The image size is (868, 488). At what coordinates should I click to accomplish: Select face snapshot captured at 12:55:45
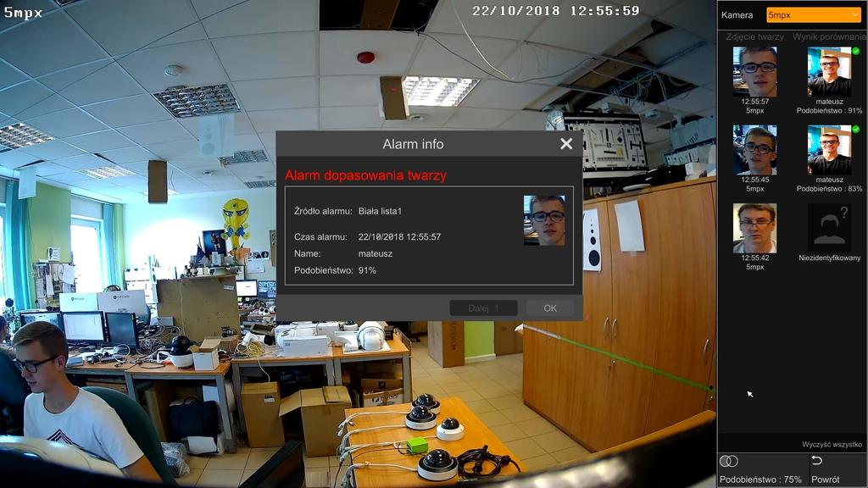(x=754, y=150)
